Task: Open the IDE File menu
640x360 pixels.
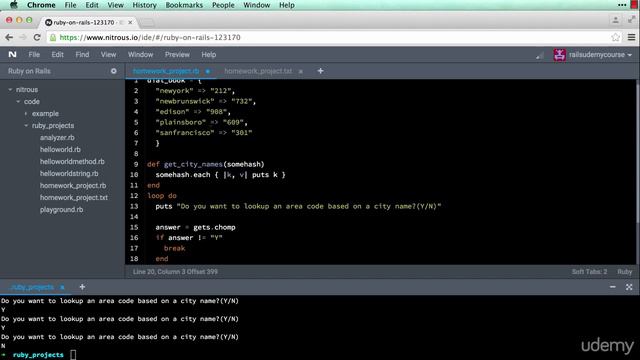Action: [x=34, y=55]
